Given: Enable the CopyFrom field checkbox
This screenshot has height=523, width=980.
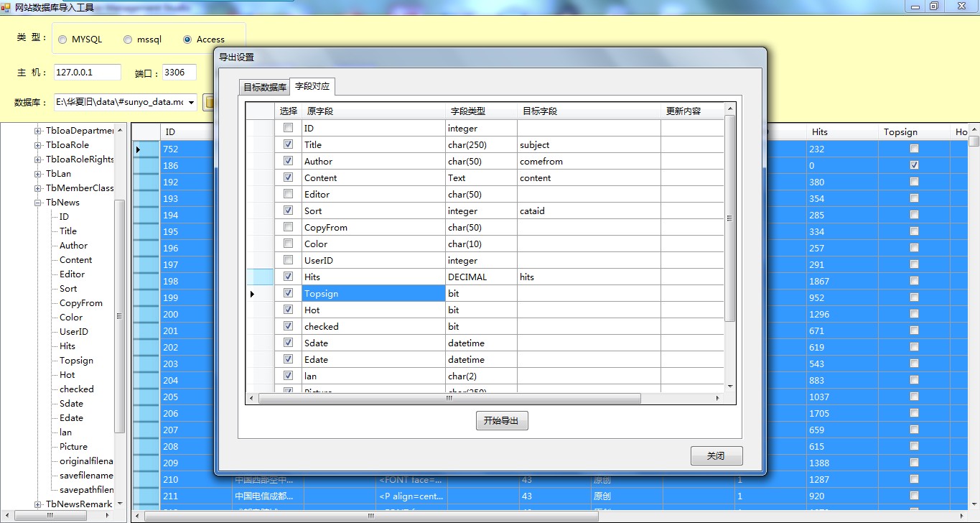Looking at the screenshot, I should tap(288, 227).
